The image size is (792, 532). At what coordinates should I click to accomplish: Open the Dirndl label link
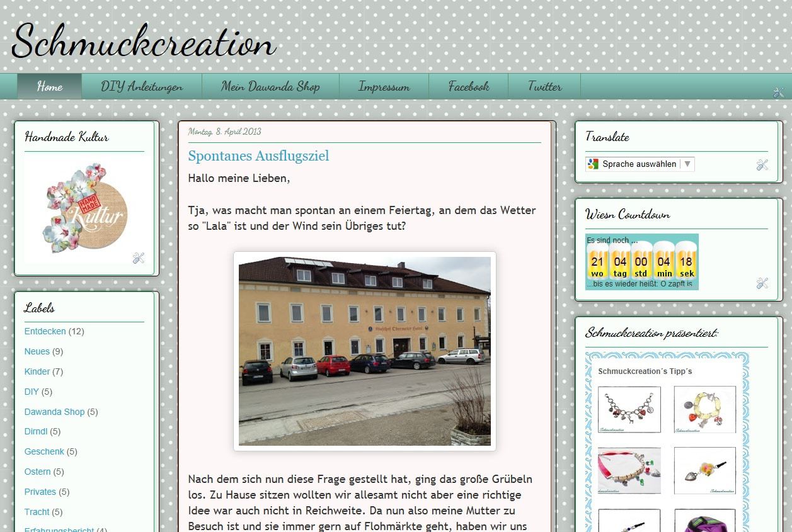point(36,431)
